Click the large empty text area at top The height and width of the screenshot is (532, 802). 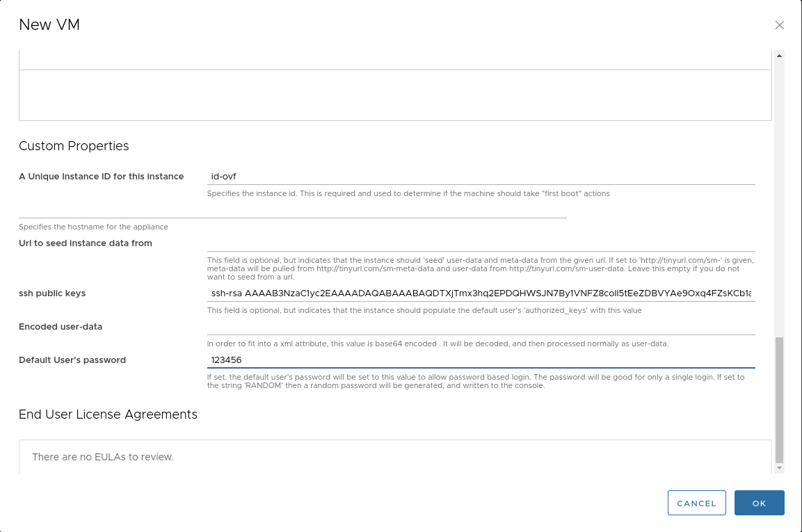(x=395, y=95)
